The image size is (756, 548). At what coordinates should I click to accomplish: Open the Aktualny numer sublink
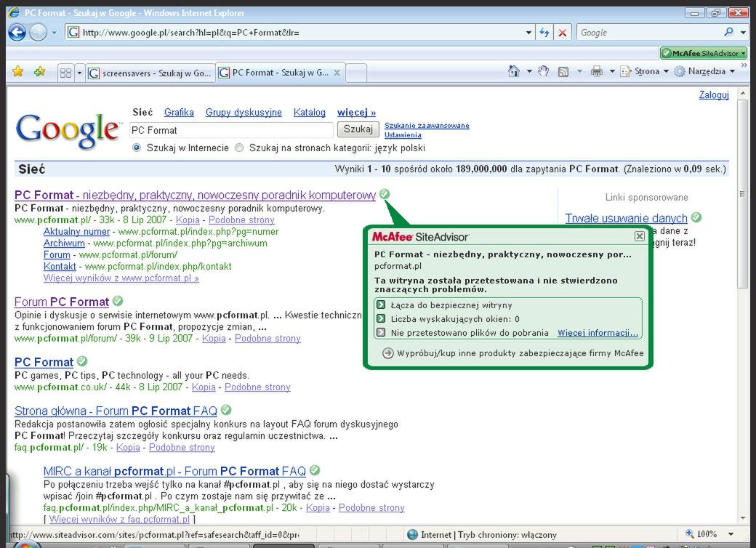pos(76,231)
